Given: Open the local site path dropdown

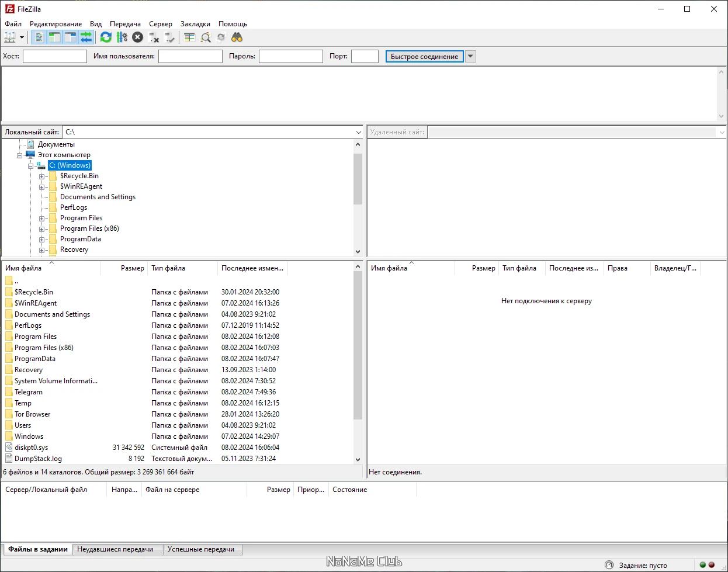Looking at the screenshot, I should pyautogui.click(x=359, y=132).
